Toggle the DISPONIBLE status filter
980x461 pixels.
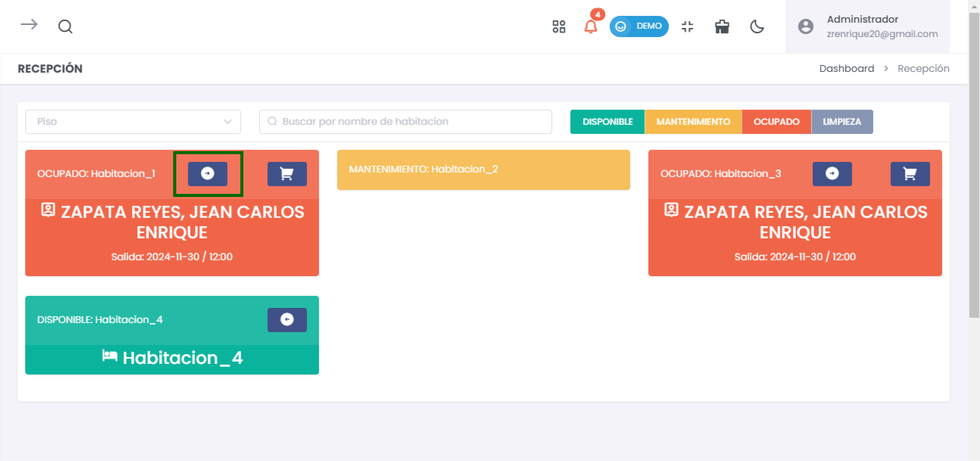pos(607,122)
